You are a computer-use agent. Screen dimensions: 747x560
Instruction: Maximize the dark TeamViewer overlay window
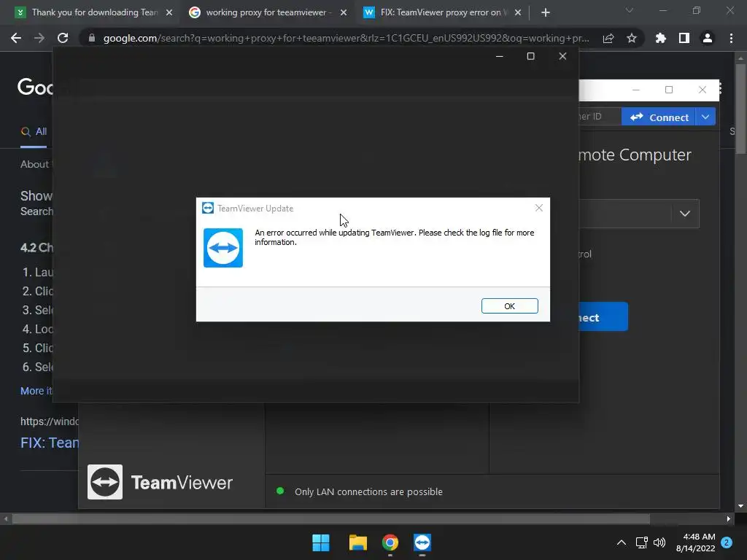tap(530, 56)
